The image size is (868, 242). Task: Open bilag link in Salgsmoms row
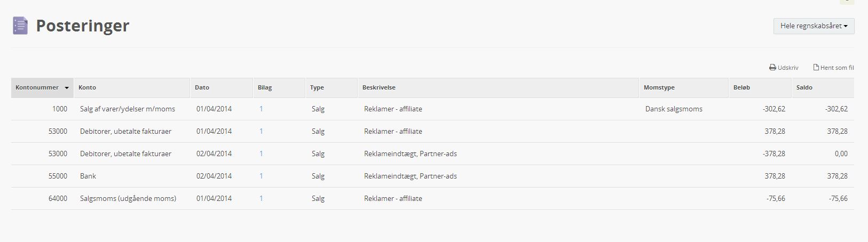pos(261,198)
